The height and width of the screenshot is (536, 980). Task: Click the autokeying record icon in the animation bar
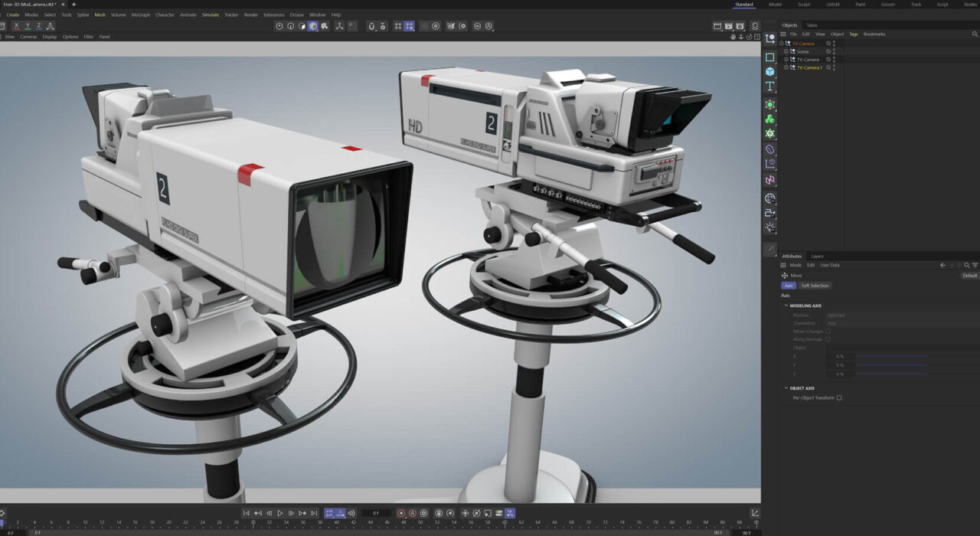[x=412, y=512]
